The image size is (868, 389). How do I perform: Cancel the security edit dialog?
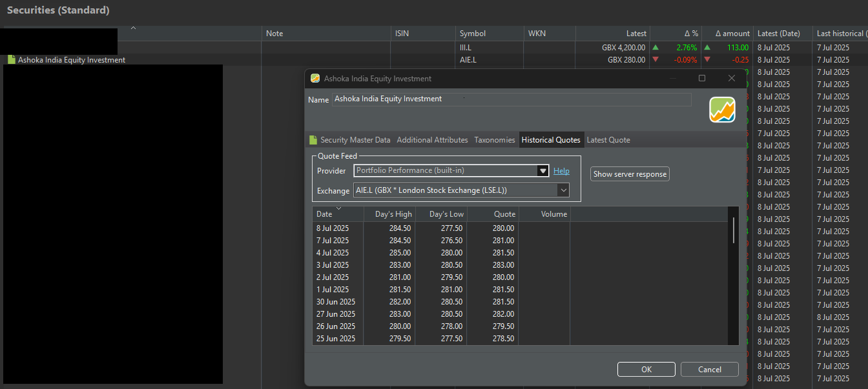click(x=710, y=369)
